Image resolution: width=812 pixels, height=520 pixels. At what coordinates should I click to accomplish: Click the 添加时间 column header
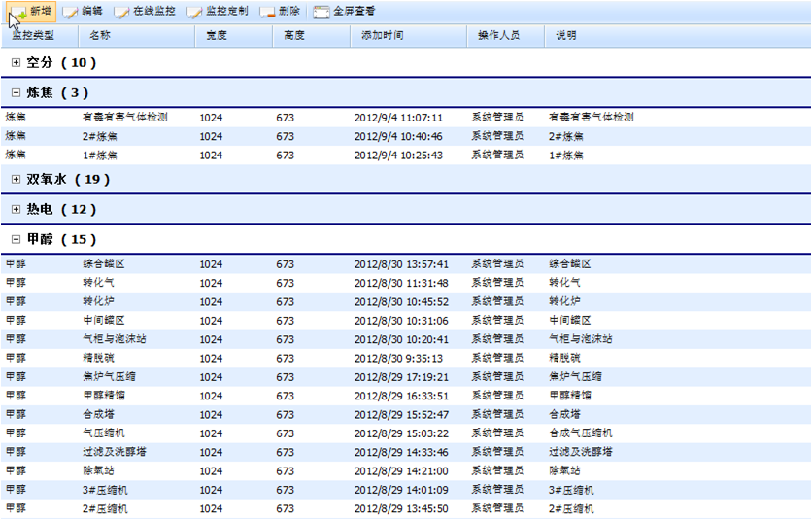click(382, 36)
